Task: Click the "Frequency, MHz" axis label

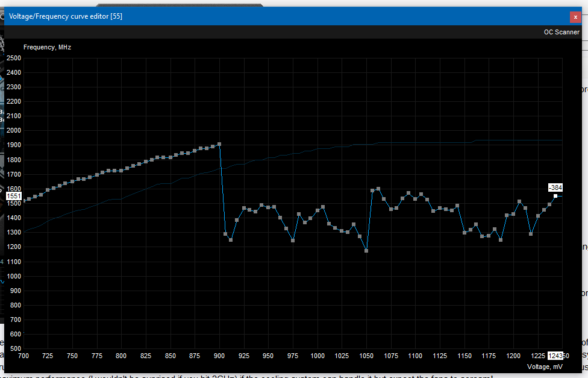Action: [x=47, y=47]
